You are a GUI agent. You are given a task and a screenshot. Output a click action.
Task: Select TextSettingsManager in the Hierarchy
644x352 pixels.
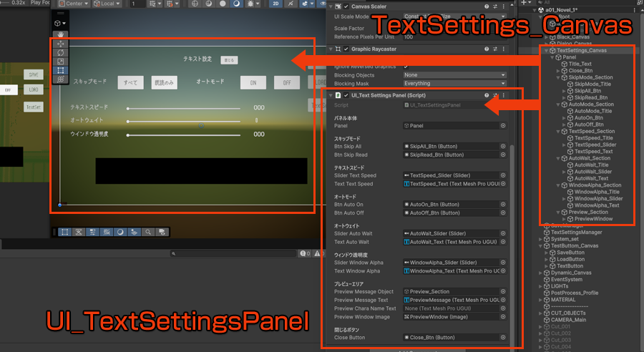(x=576, y=233)
